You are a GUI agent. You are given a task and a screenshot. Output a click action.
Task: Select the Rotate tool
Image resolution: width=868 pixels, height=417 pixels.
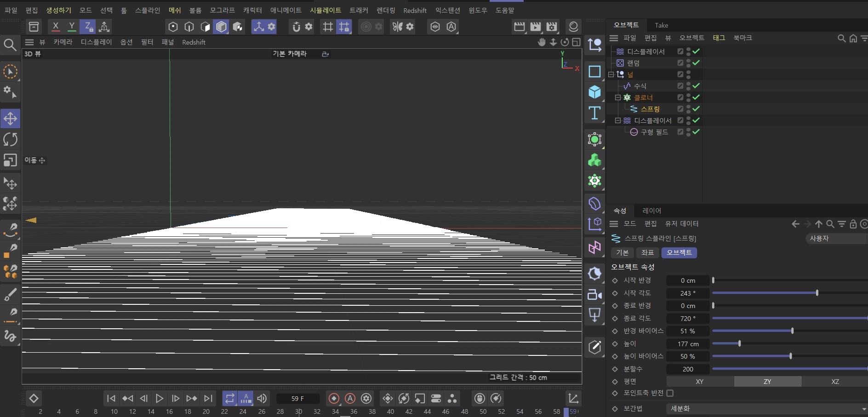10,139
